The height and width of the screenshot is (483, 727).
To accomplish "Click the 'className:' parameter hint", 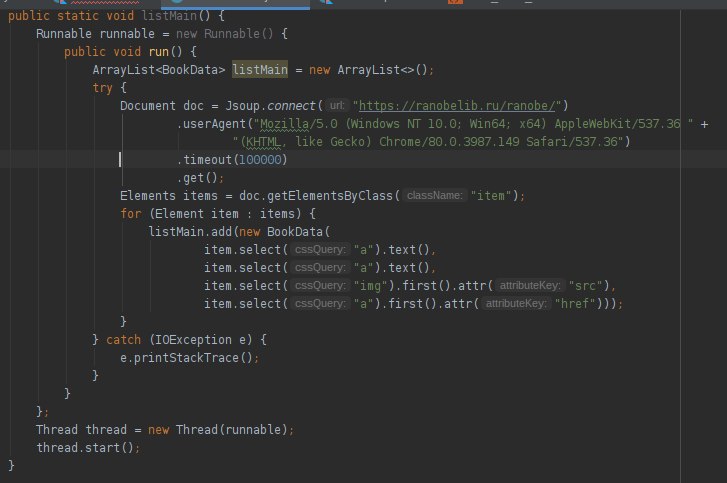I will (x=434, y=196).
